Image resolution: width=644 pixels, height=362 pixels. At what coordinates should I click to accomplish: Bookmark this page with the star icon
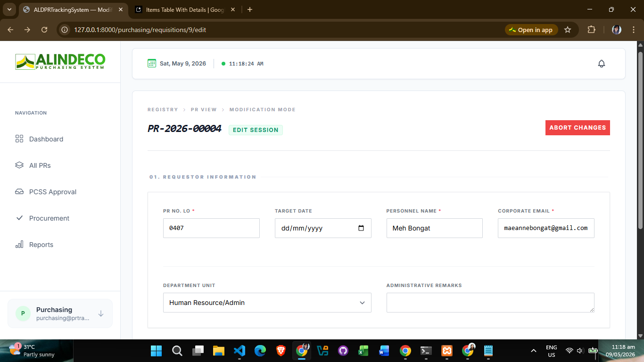click(568, 30)
